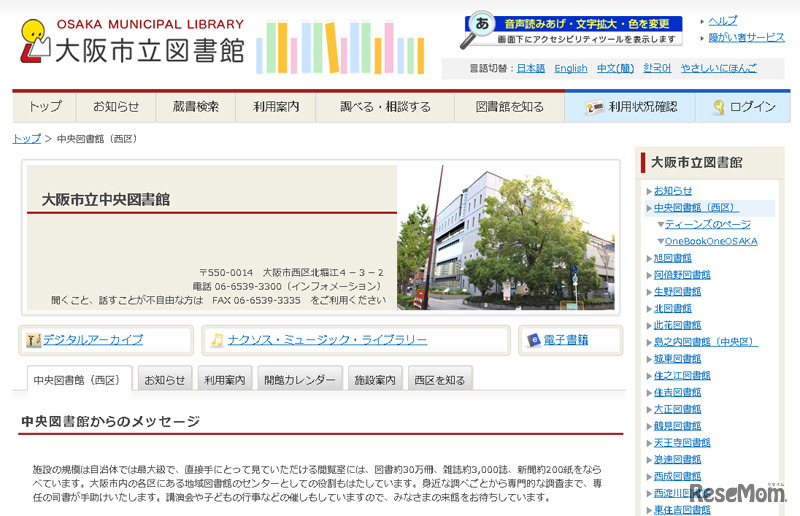Click the トップ breadcrumb link
This screenshot has width=800, height=516.
point(27,139)
